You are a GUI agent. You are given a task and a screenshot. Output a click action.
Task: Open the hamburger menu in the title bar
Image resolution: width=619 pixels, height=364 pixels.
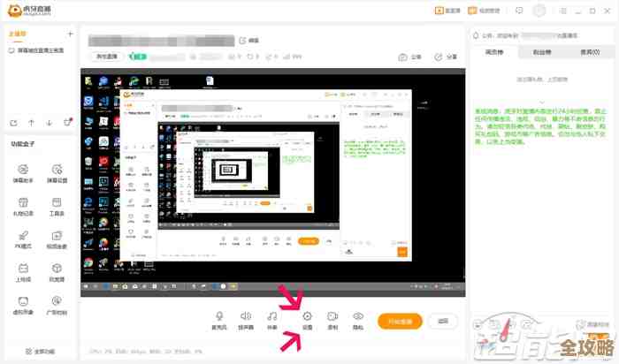tap(562, 11)
